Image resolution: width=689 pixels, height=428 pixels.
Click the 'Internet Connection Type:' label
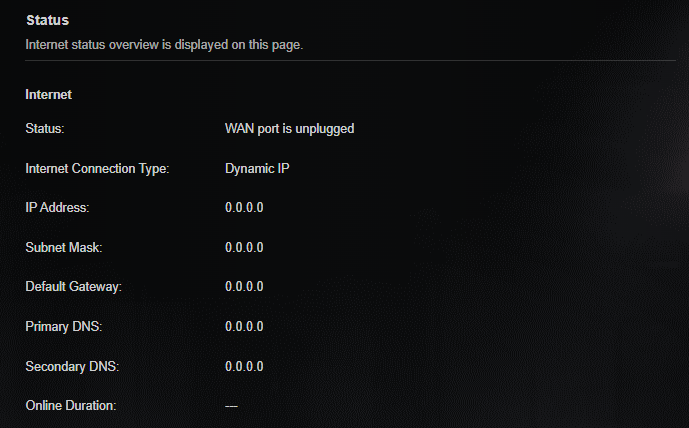[97, 169]
